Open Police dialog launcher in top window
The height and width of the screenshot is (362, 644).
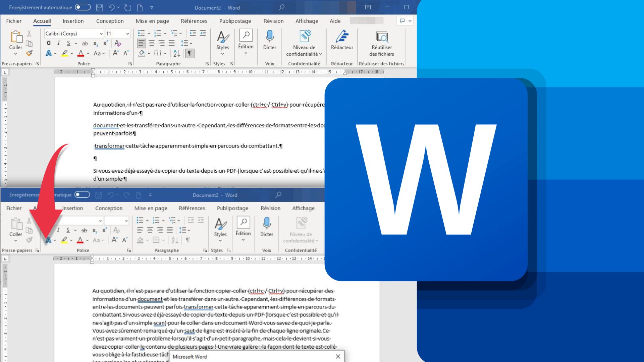coord(130,64)
